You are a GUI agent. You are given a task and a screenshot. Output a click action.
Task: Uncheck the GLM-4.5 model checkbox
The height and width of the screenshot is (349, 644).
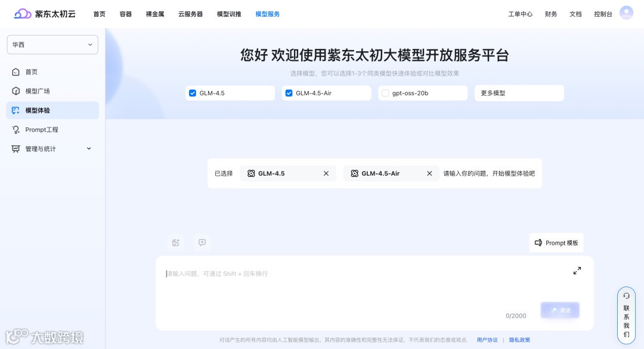(x=192, y=93)
